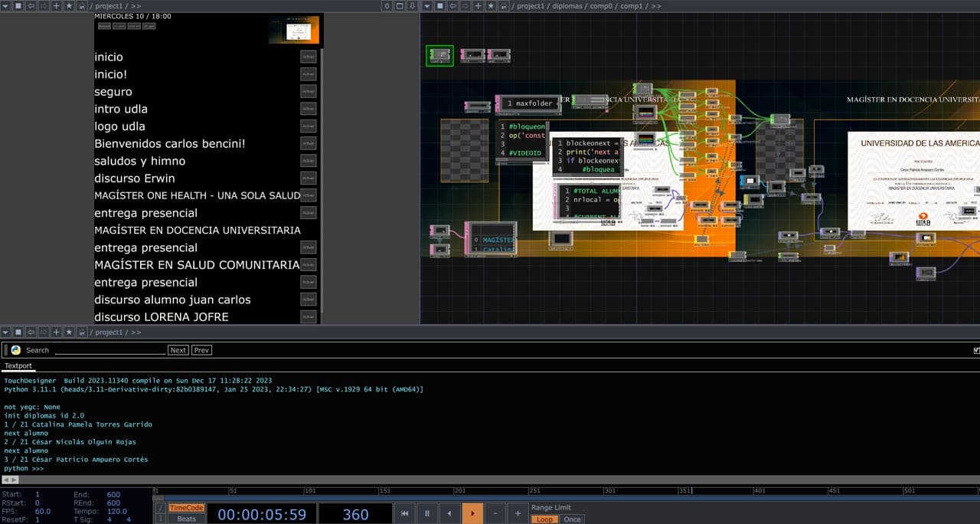Screen dimensions: 980x524
Task: Open pane type menu in top-left pane
Action: (x=5, y=5)
